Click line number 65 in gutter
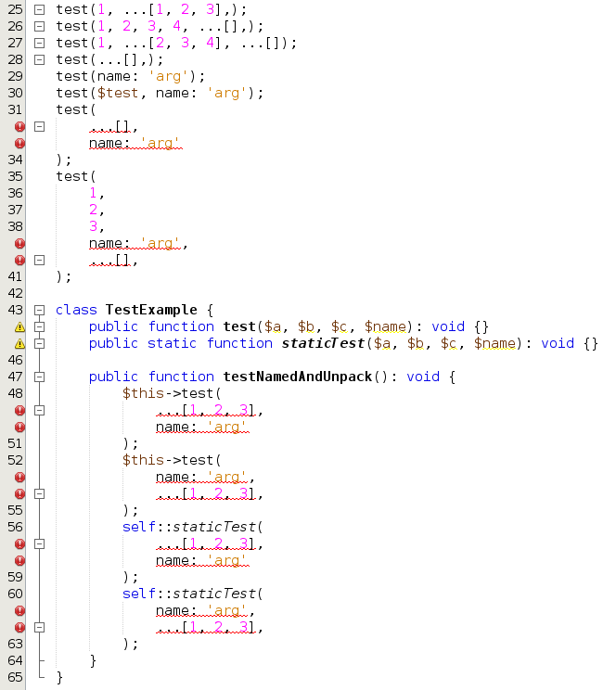This screenshot has width=616, height=690. [x=15, y=677]
